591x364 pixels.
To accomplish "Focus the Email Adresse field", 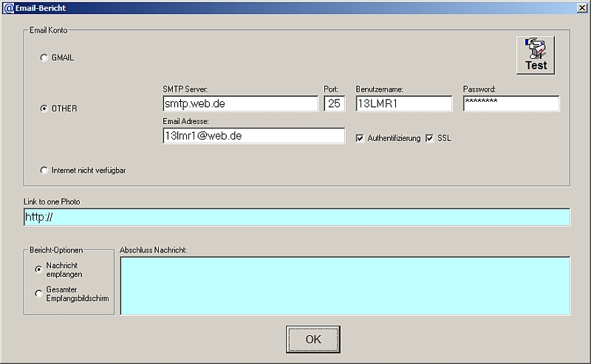I will 253,136.
